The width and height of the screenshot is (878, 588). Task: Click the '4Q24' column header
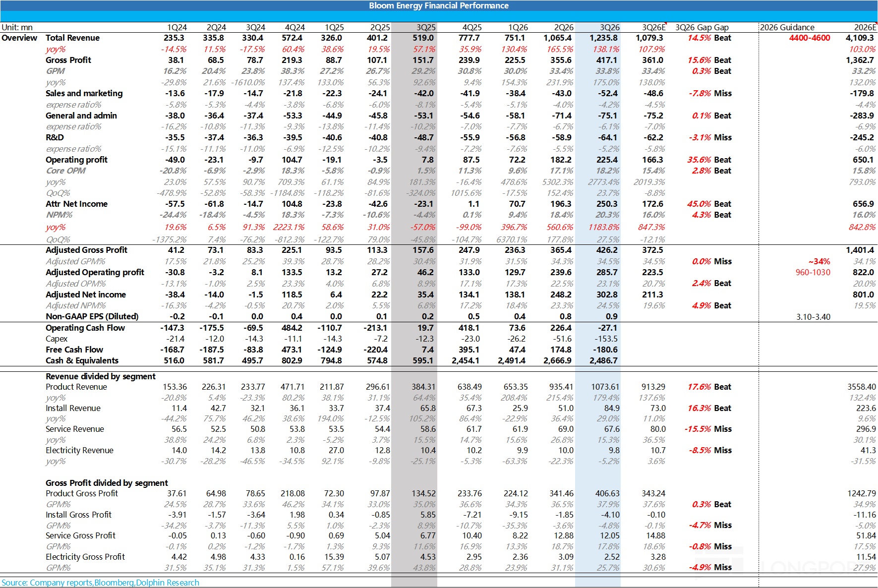295,27
